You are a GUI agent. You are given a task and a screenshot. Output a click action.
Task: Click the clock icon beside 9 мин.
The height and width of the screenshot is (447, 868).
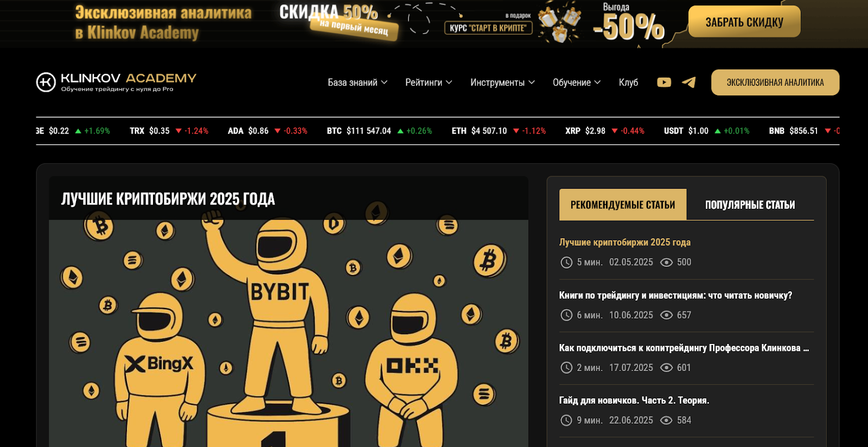(566, 420)
